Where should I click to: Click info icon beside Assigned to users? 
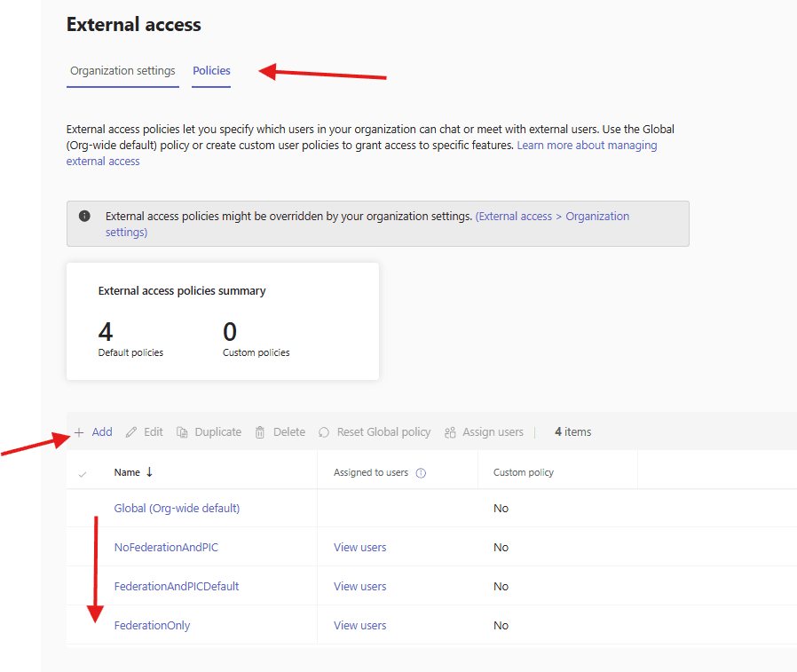tap(421, 473)
